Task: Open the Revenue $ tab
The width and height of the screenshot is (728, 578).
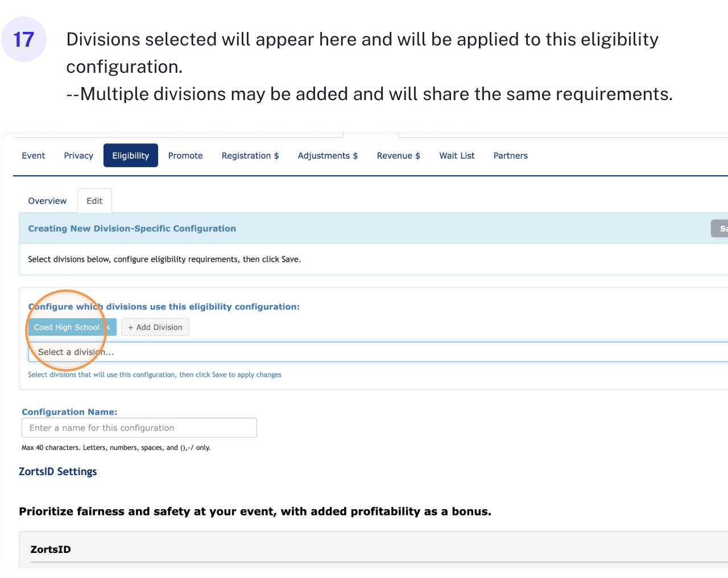Action: click(x=398, y=156)
